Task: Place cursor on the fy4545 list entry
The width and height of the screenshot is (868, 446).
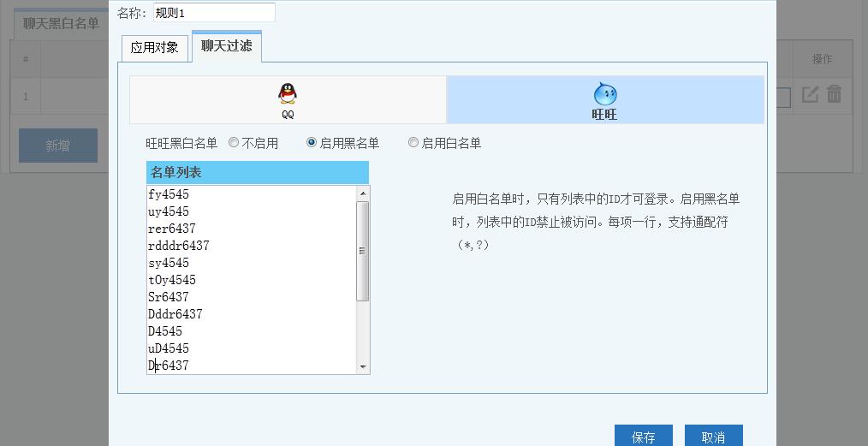Action: [169, 194]
